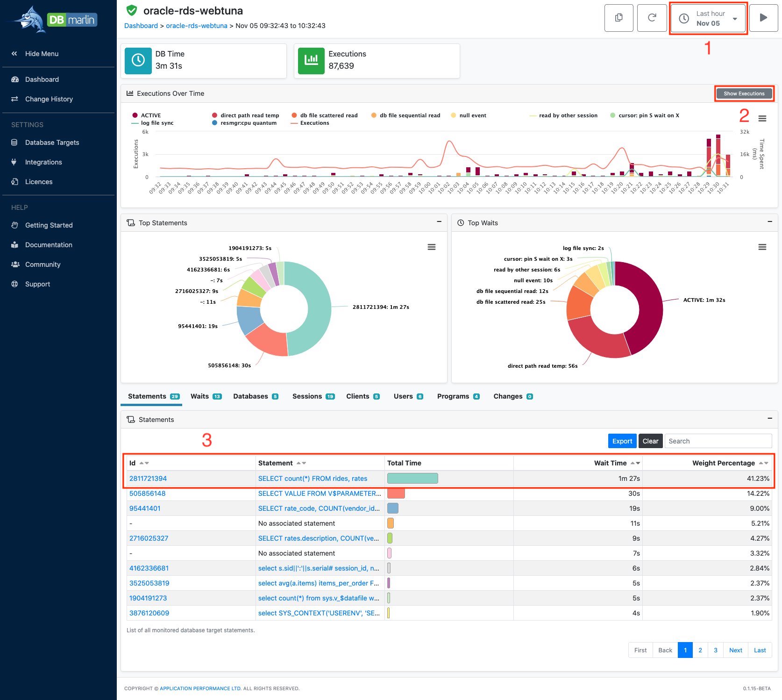Screen dimensions: 782x700
Task: Toggle resmgr:cpu quantum legend item
Action: point(244,123)
